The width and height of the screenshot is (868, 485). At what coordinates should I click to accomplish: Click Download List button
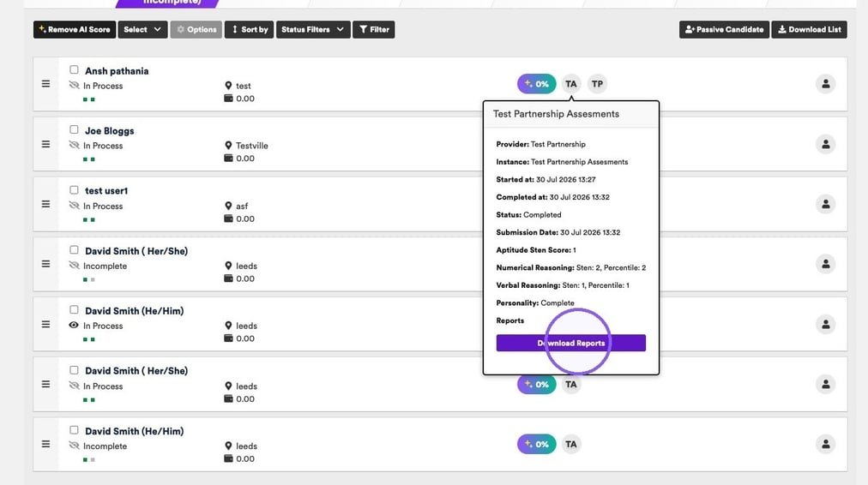click(x=810, y=29)
